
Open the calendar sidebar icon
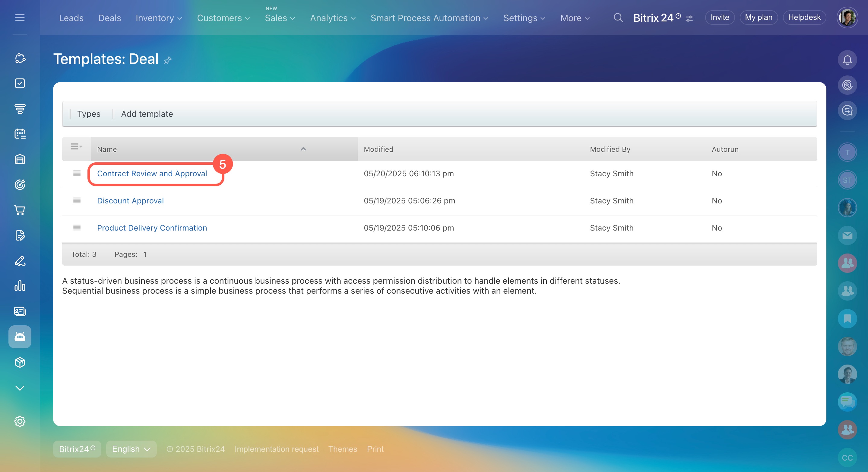(x=20, y=134)
